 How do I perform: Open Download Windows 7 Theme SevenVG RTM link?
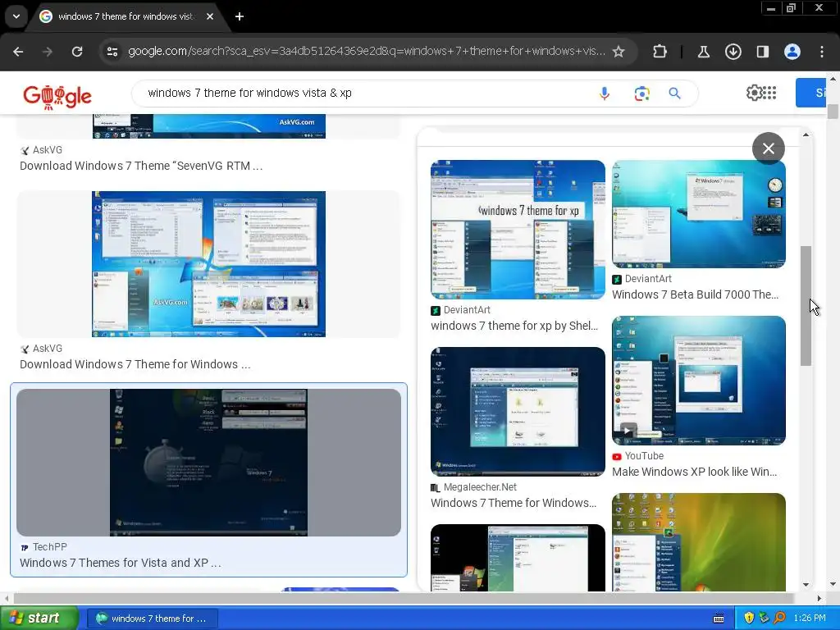pos(141,166)
